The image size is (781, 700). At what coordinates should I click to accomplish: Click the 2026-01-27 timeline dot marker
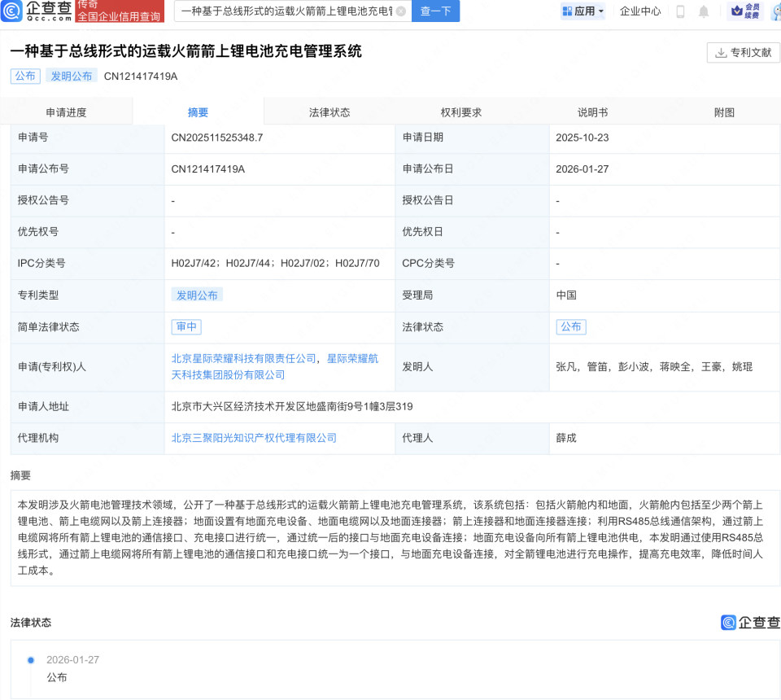[30, 660]
